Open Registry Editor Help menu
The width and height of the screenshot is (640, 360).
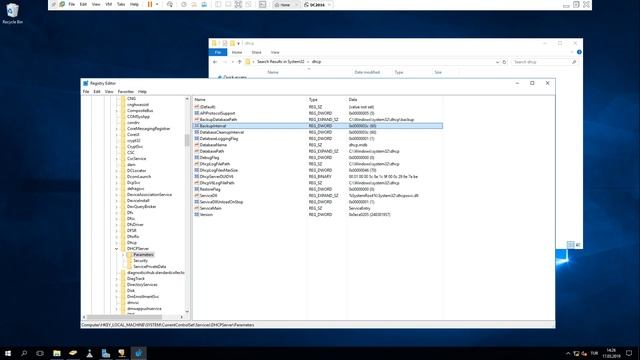click(142, 92)
